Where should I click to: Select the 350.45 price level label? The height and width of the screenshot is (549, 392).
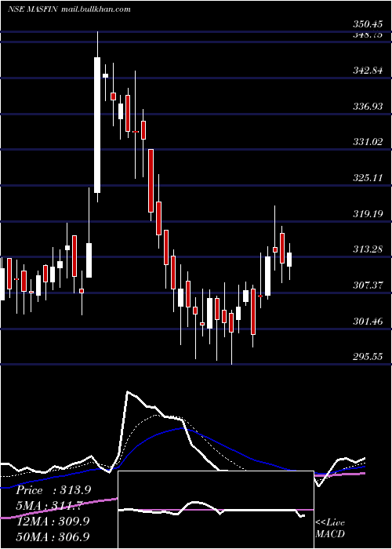click(368, 24)
